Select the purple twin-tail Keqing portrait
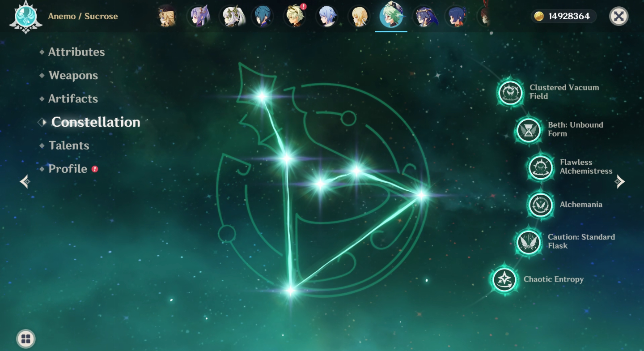 [x=198, y=17]
